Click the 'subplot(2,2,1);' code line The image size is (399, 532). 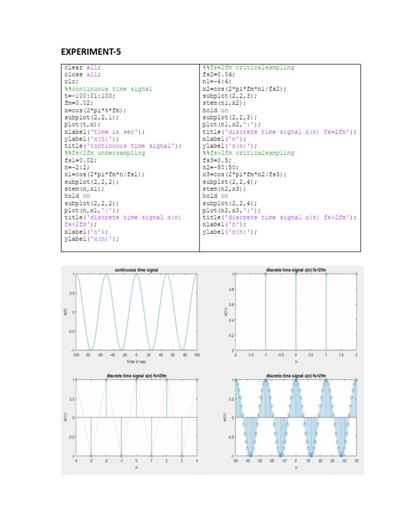[91, 118]
